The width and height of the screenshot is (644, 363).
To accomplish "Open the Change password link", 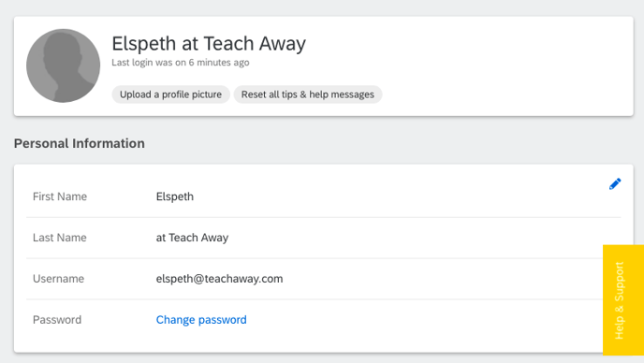I will (x=201, y=319).
